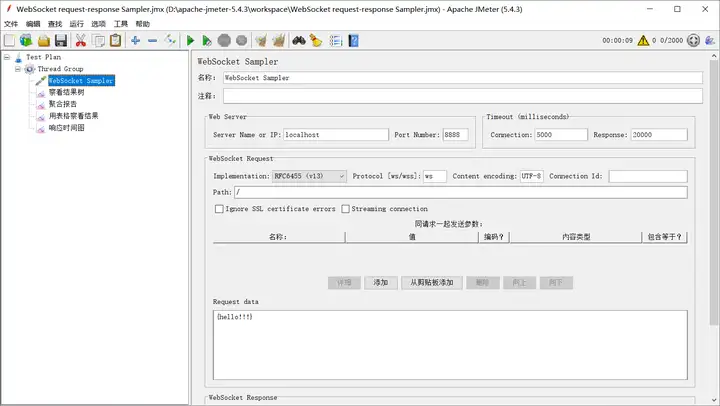Click the Path input field
Image resolution: width=720 pixels, height=406 pixels.
(461, 192)
